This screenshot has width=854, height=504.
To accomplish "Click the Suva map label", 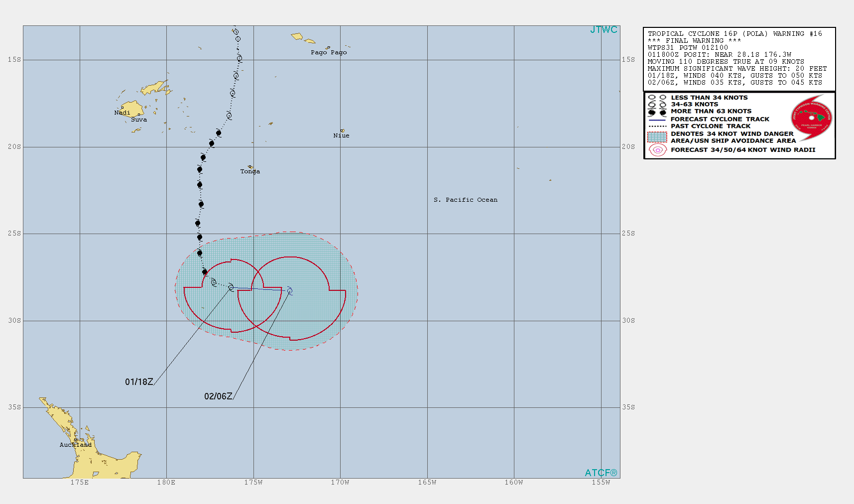I will pos(139,120).
